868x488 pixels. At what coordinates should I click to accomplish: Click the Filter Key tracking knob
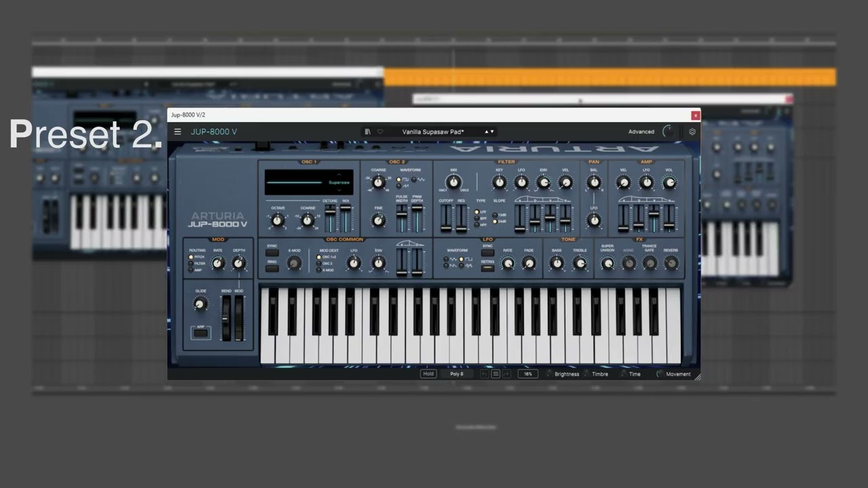[x=499, y=182]
